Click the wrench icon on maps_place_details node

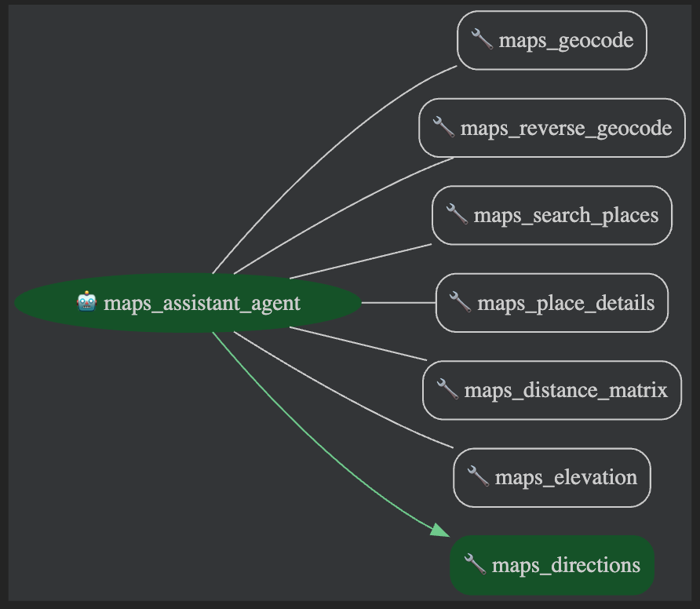pyautogui.click(x=458, y=303)
